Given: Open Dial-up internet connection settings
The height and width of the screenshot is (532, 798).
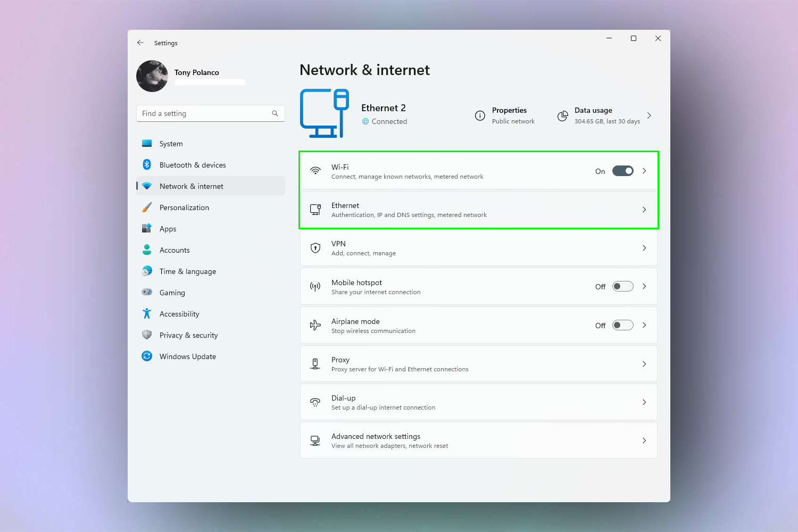Looking at the screenshot, I should 478,402.
